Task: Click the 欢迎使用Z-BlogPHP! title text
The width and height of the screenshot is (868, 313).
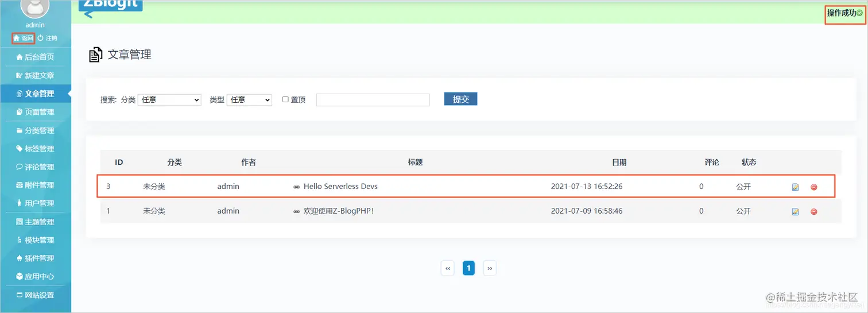Action: pyautogui.click(x=339, y=211)
